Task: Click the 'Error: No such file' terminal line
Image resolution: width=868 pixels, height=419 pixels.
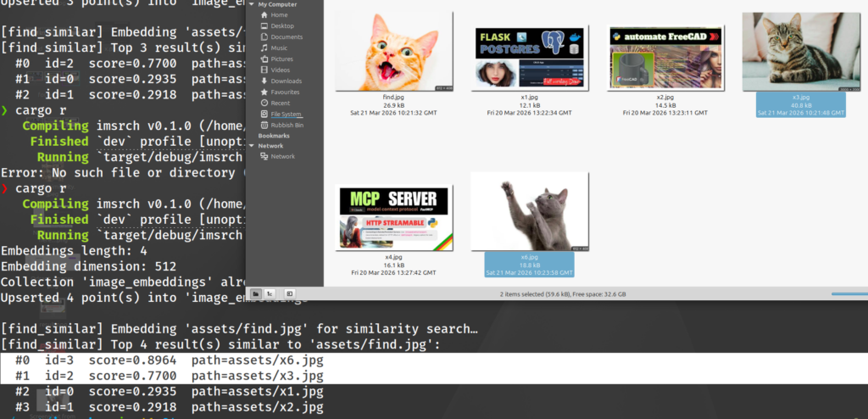Action: pyautogui.click(x=122, y=173)
